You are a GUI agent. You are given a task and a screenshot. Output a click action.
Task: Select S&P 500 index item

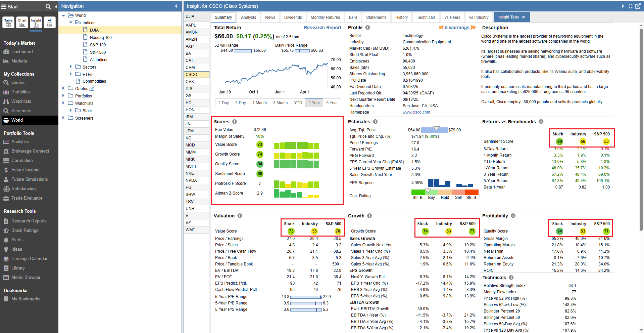coord(98,52)
